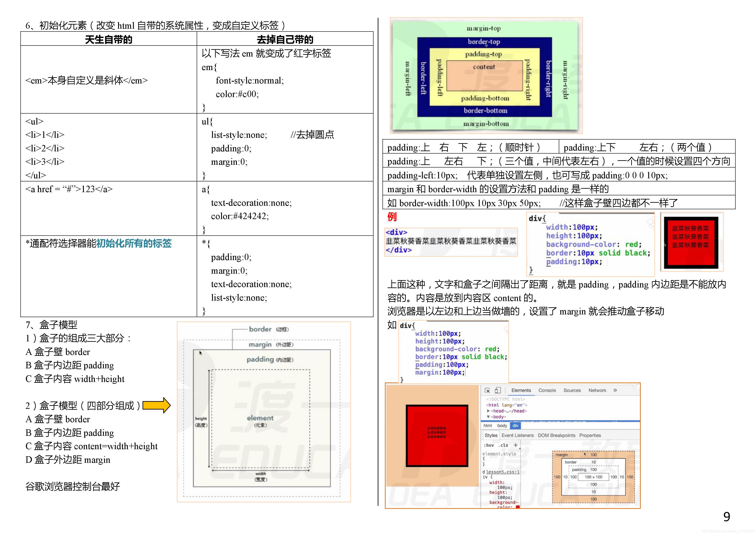Click the 天生自带的 table header
Screen dimensions: 756x535
click(x=109, y=39)
